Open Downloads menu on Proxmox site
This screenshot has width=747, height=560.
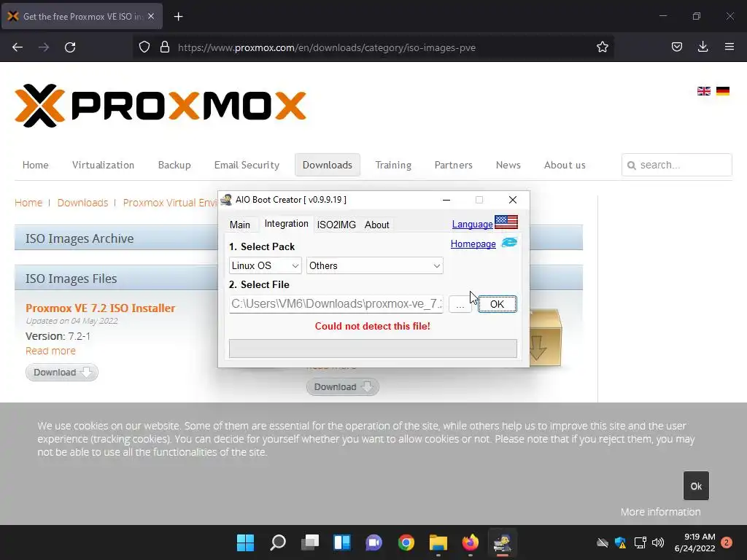(328, 165)
